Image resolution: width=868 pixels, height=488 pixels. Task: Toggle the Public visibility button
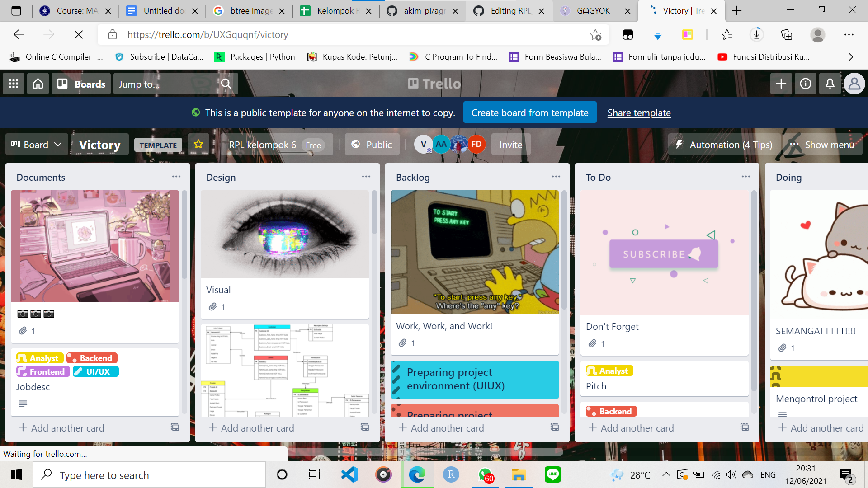pyautogui.click(x=372, y=145)
